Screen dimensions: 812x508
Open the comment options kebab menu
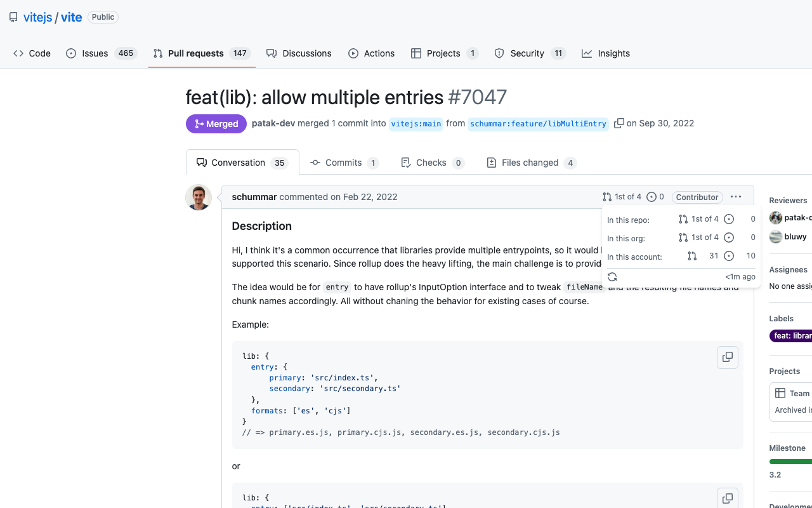pyautogui.click(x=735, y=197)
